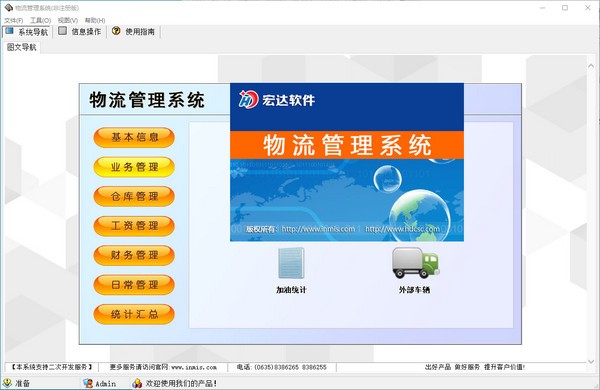
Task: Minimize the application window
Action: 543,8
